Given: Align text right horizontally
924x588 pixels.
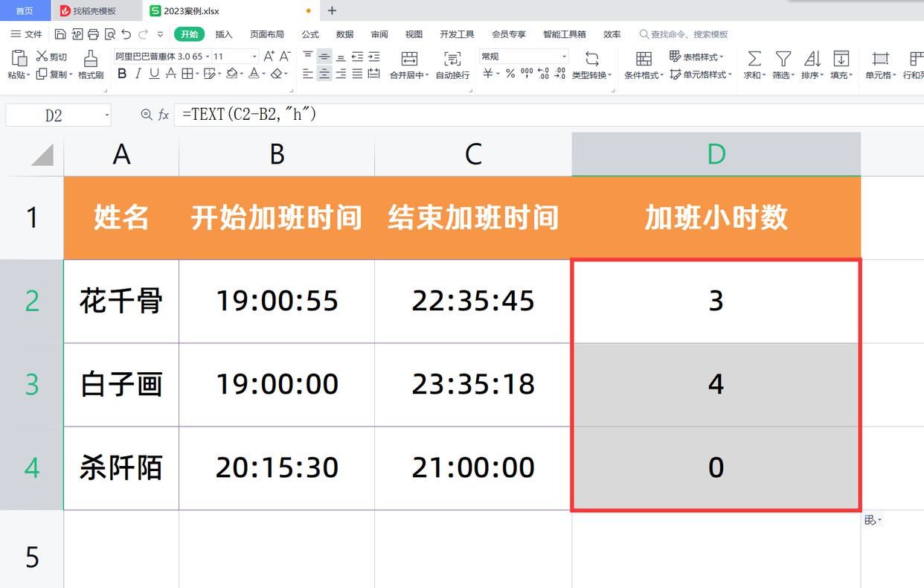Looking at the screenshot, I should click(341, 73).
